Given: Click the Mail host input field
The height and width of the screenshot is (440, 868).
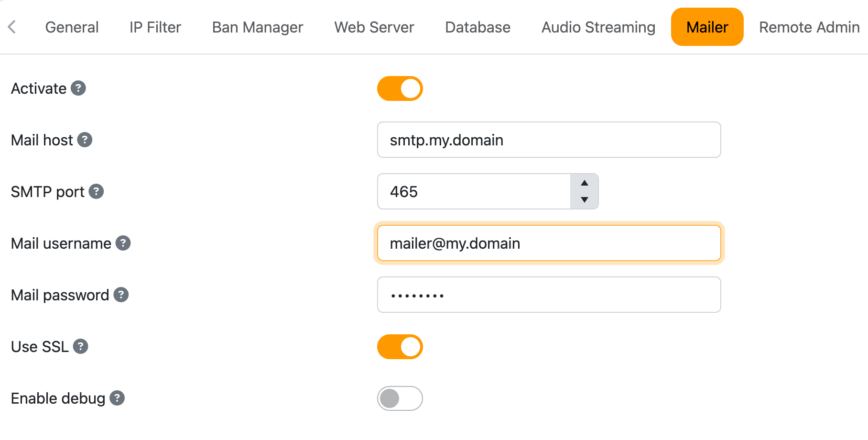Looking at the screenshot, I should 548,140.
